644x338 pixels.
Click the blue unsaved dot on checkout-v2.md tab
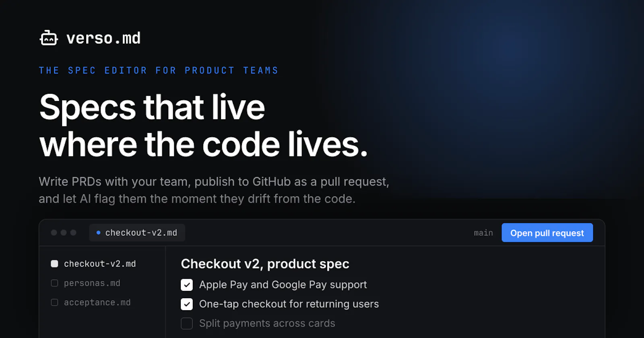tap(98, 233)
